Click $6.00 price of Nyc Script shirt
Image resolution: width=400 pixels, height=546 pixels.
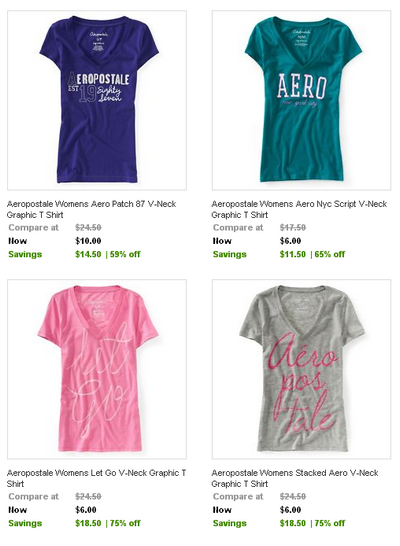tap(290, 241)
